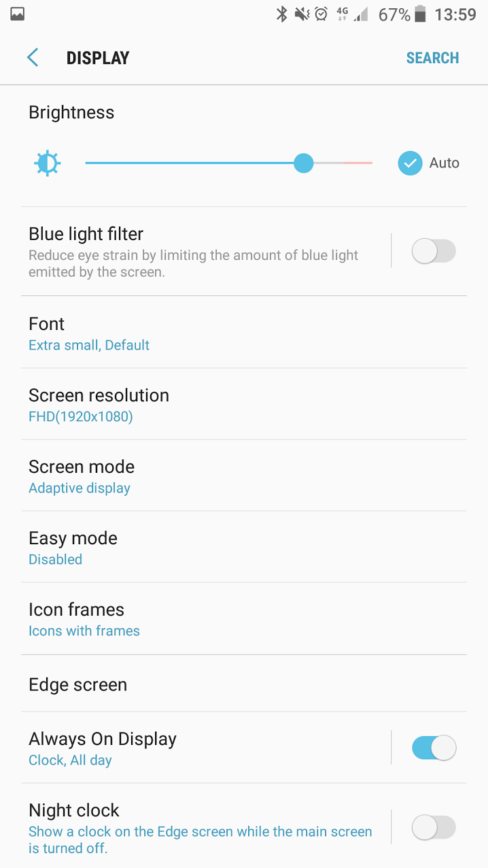
Task: Tap the picture notification icon
Action: point(18,14)
